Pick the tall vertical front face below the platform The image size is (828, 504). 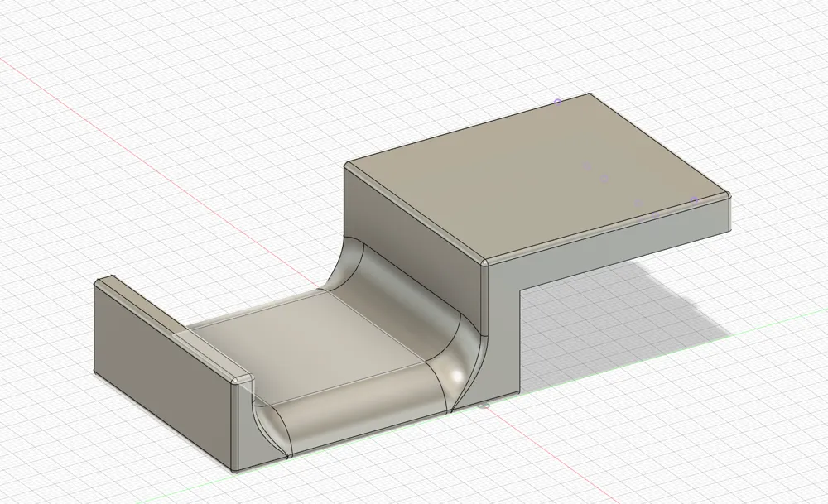(502, 338)
